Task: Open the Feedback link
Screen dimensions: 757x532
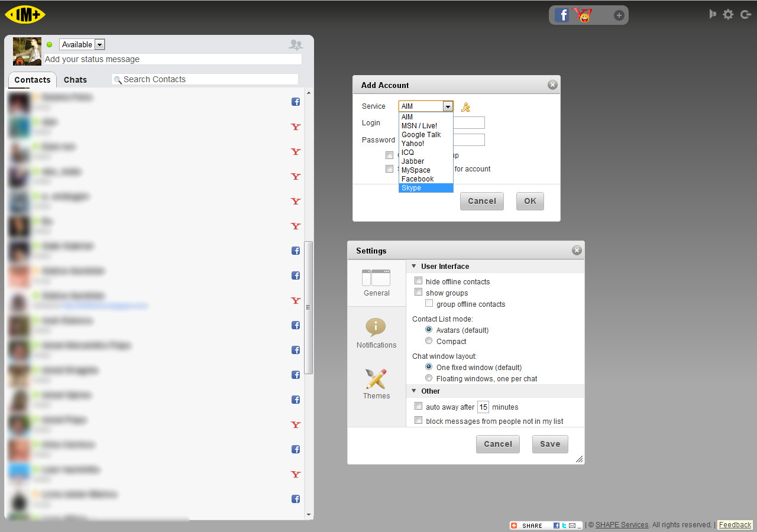Action: pos(735,525)
